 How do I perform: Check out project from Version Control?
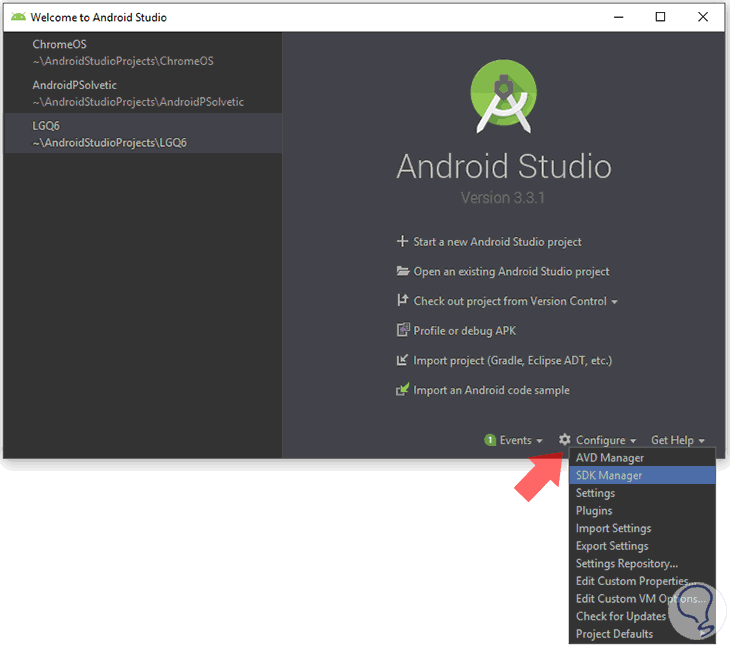pos(510,301)
